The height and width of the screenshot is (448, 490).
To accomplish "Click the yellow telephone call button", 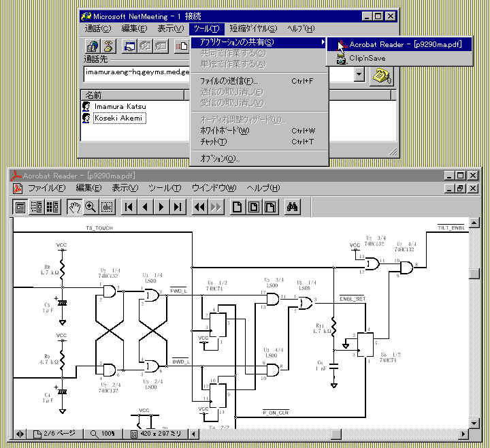I will pos(382,76).
